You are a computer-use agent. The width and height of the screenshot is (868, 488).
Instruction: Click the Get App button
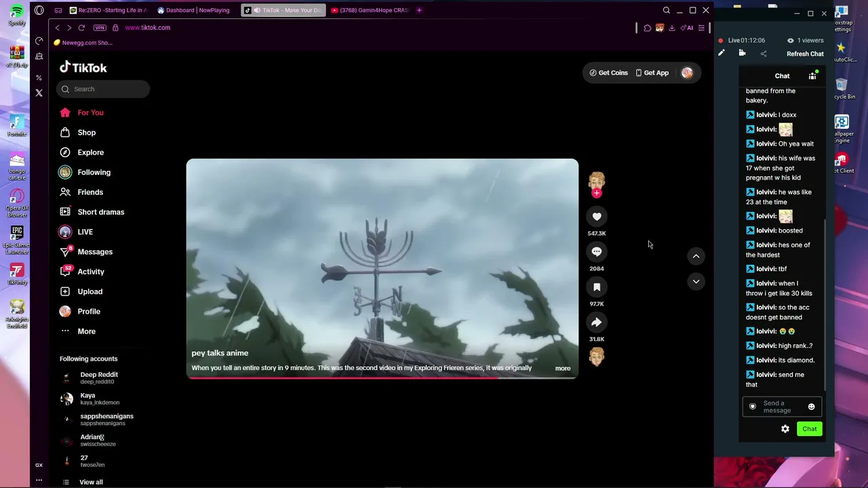652,73
